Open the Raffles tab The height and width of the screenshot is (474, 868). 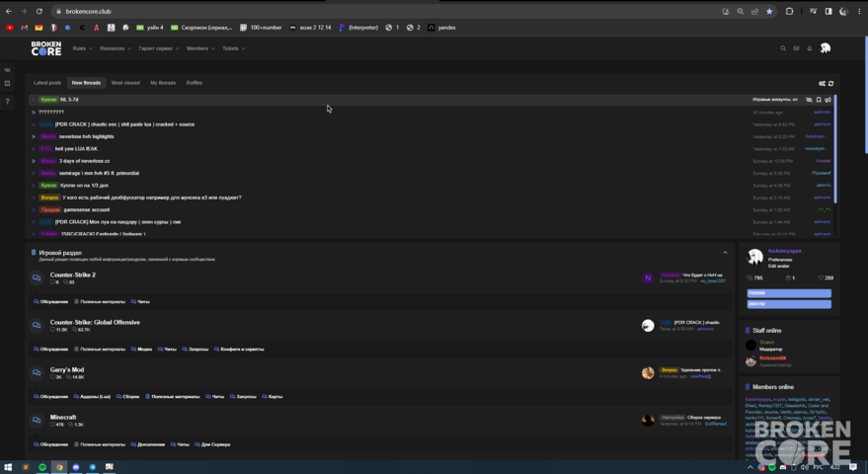(195, 83)
